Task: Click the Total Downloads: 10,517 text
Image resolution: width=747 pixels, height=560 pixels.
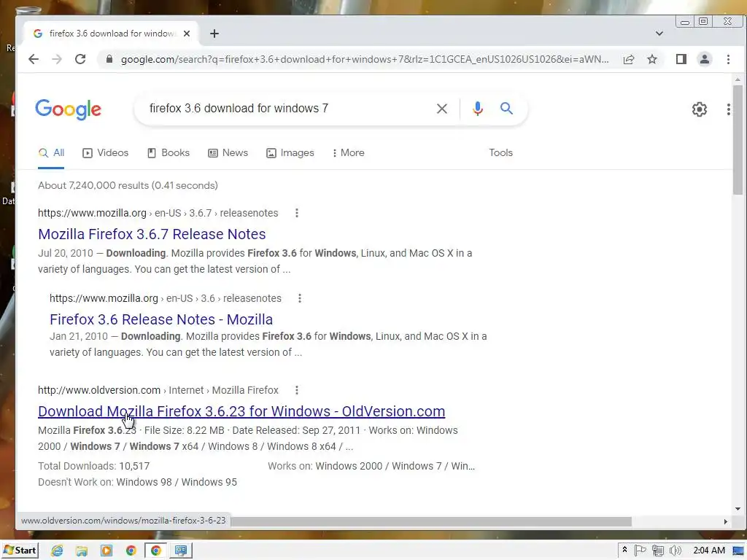Action: (93, 466)
